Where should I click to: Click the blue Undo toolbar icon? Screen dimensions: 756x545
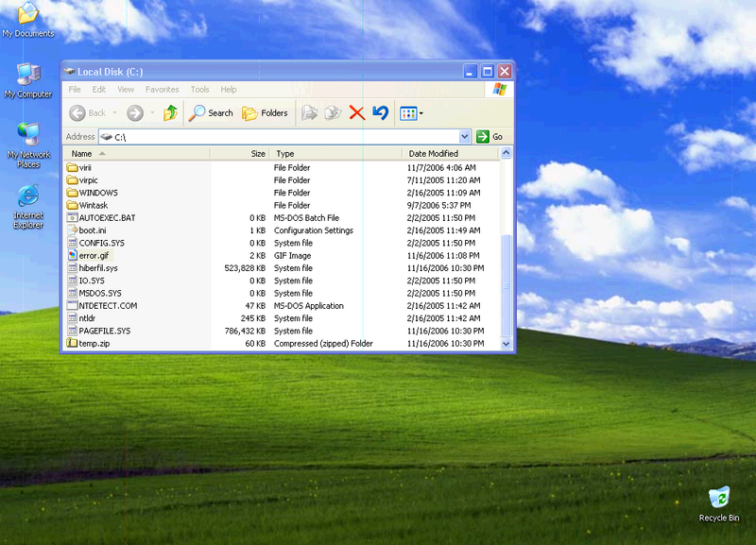381,113
